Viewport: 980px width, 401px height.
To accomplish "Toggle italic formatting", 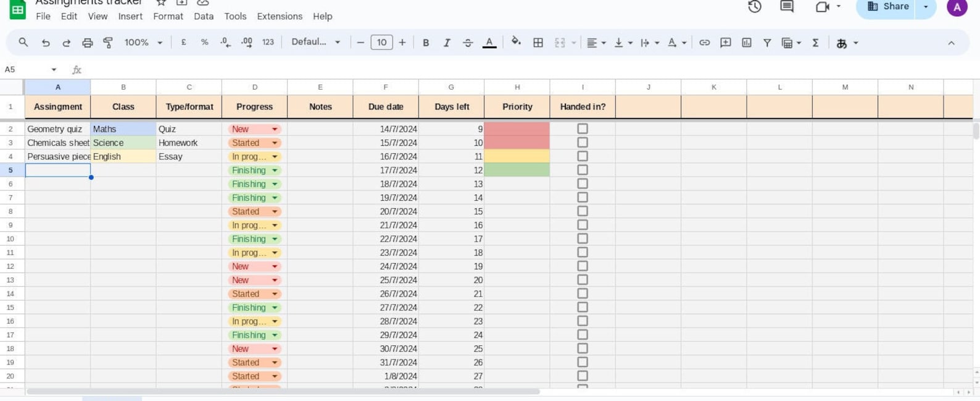I will tap(447, 43).
